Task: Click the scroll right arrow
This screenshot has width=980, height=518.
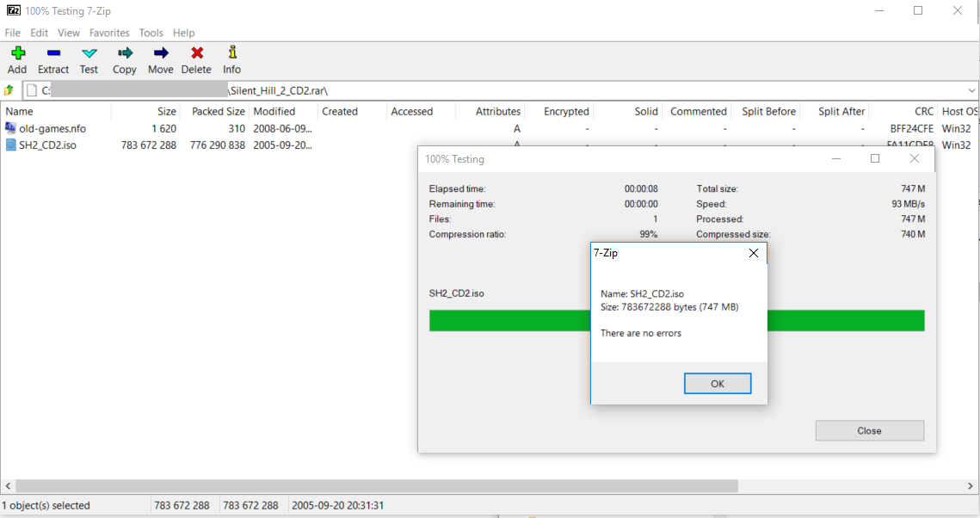Action: (x=970, y=485)
